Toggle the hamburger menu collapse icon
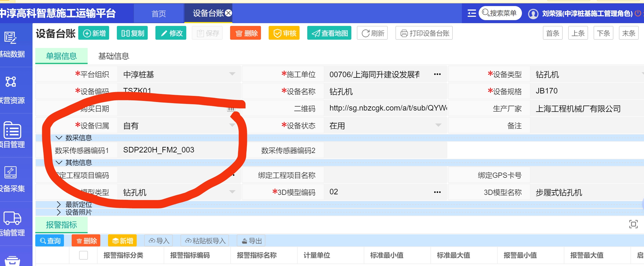Image resolution: width=644 pixels, height=266 pixels. 471,13
